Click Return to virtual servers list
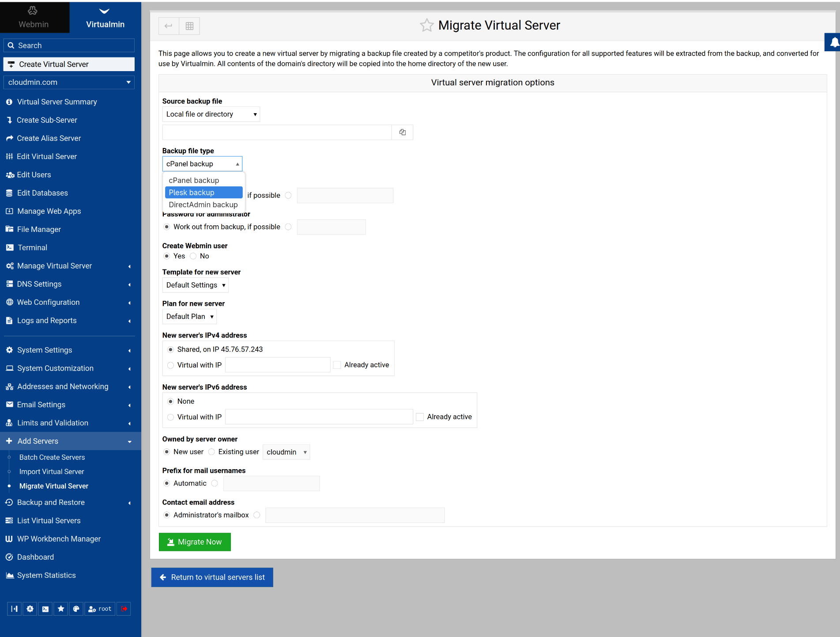Image resolution: width=840 pixels, height=637 pixels. click(212, 577)
